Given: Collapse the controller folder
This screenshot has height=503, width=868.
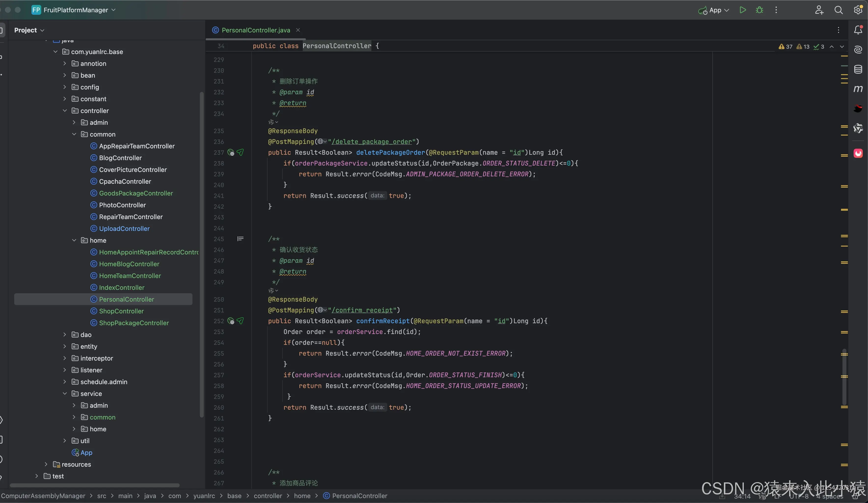Looking at the screenshot, I should 65,111.
